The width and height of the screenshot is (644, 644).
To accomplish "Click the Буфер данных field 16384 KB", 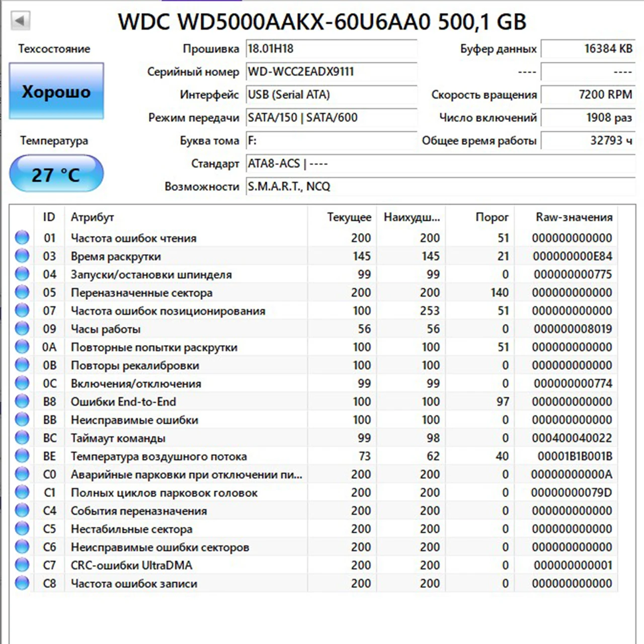I will coord(588,49).
